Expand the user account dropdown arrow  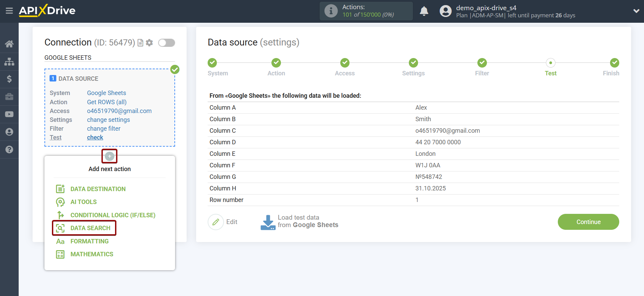point(636,11)
